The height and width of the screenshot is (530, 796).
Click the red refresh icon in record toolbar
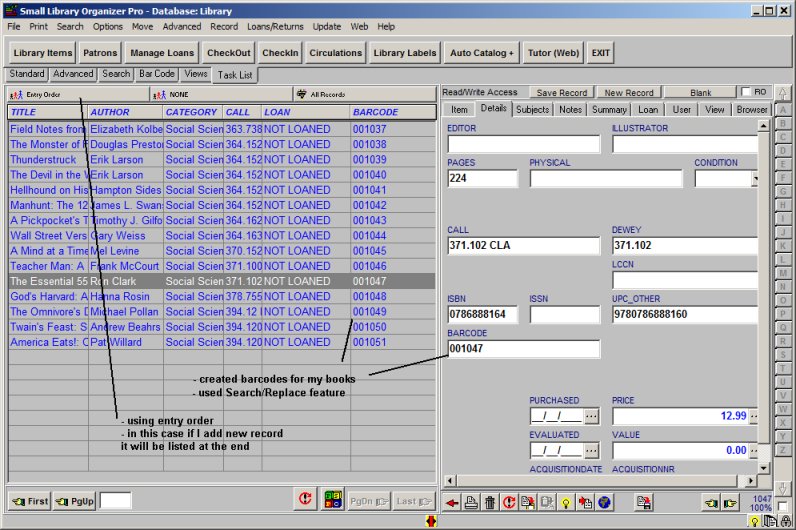[508, 503]
